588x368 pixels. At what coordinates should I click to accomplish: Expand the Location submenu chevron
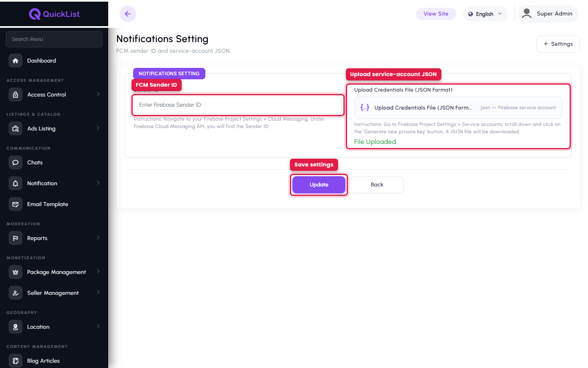tap(98, 327)
